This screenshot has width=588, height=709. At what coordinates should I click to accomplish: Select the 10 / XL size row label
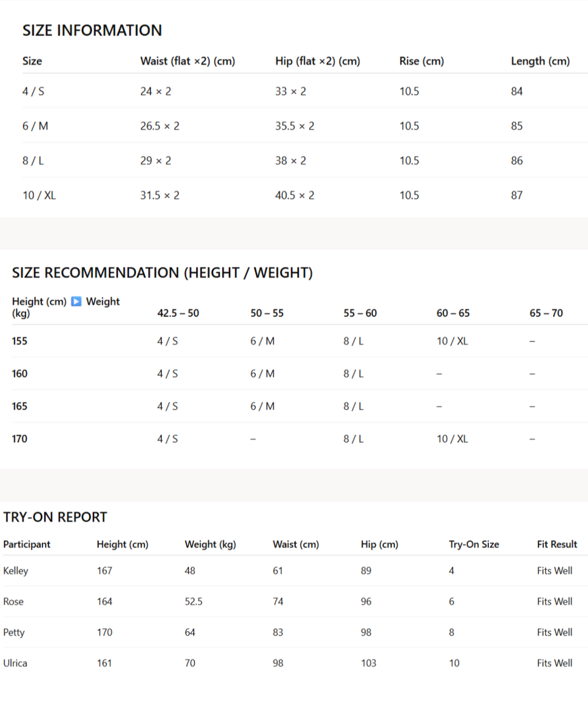pos(39,195)
